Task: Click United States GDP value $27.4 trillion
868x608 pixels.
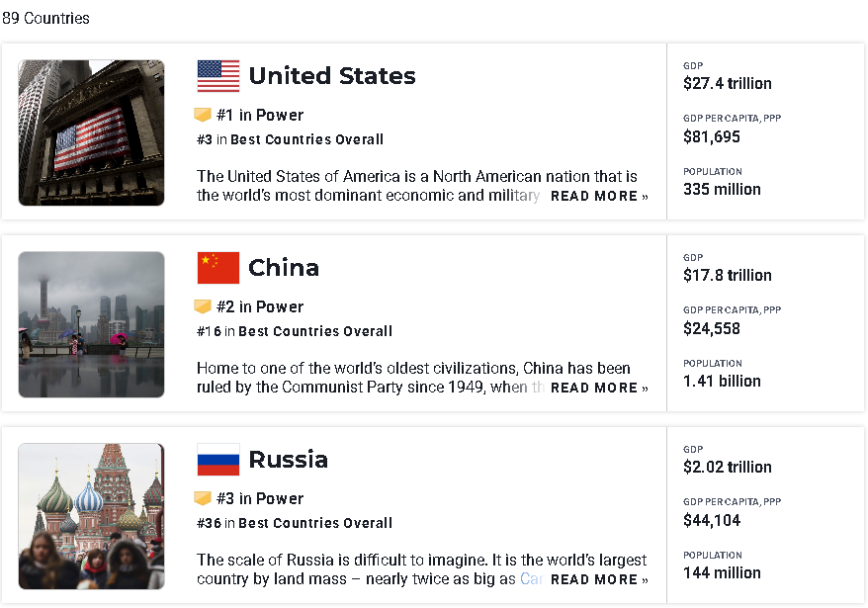Action: tap(728, 83)
